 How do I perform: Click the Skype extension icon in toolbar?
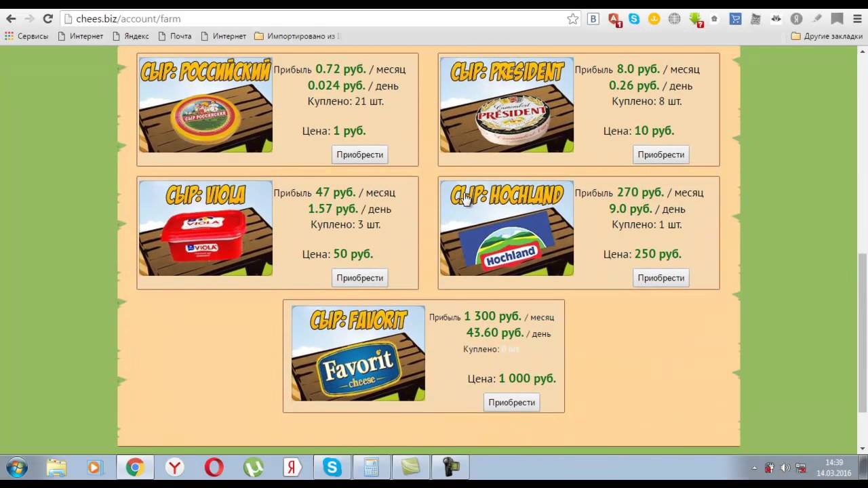[634, 19]
